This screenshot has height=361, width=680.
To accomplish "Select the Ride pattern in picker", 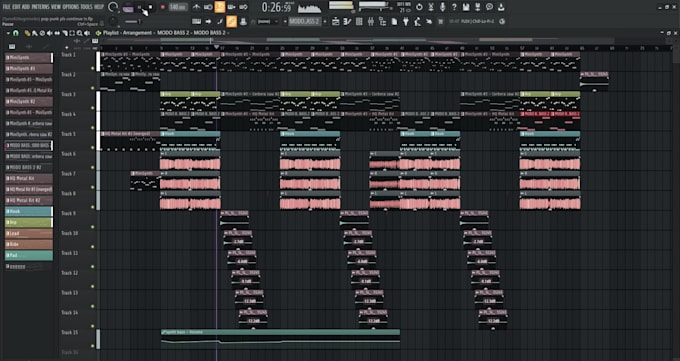I will [29, 244].
